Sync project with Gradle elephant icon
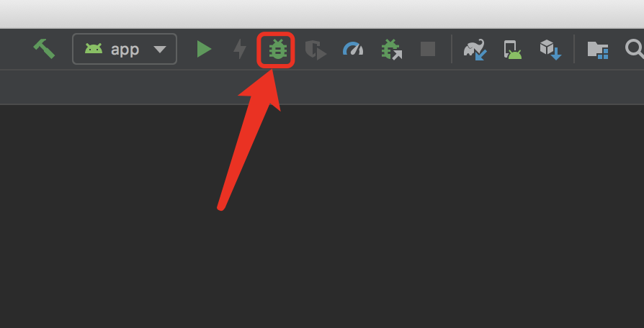Image resolution: width=644 pixels, height=328 pixels. 475,50
